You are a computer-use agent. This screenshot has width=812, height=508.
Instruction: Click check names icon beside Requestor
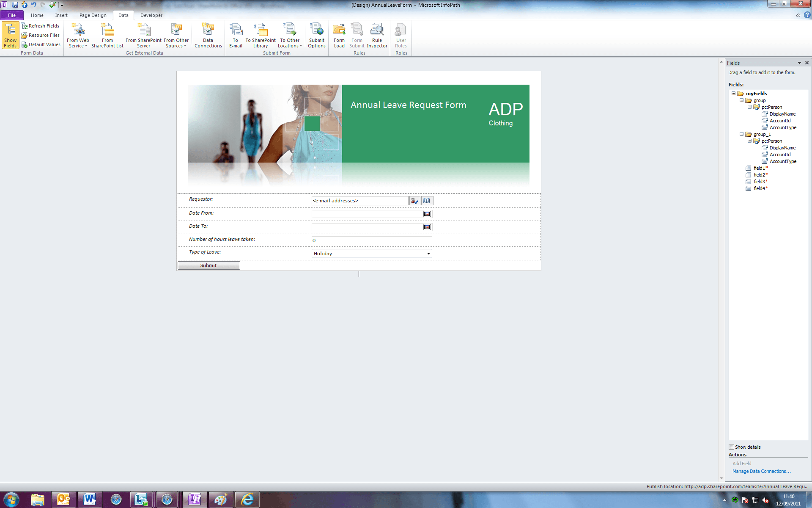pyautogui.click(x=414, y=201)
